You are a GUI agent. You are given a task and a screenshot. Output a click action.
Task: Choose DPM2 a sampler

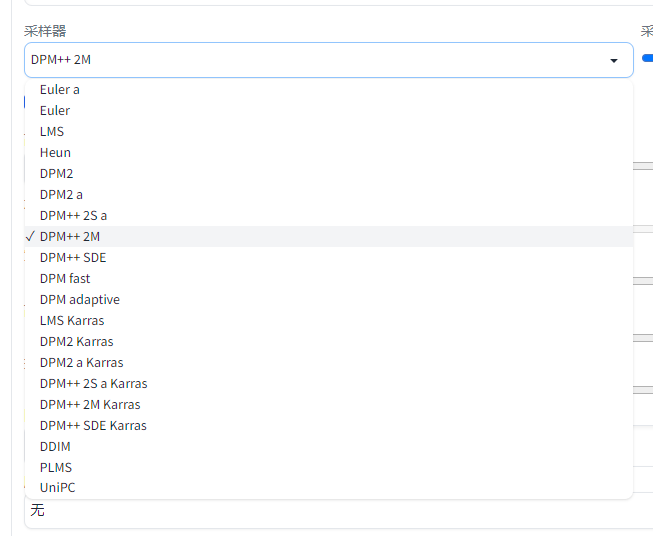pos(61,195)
